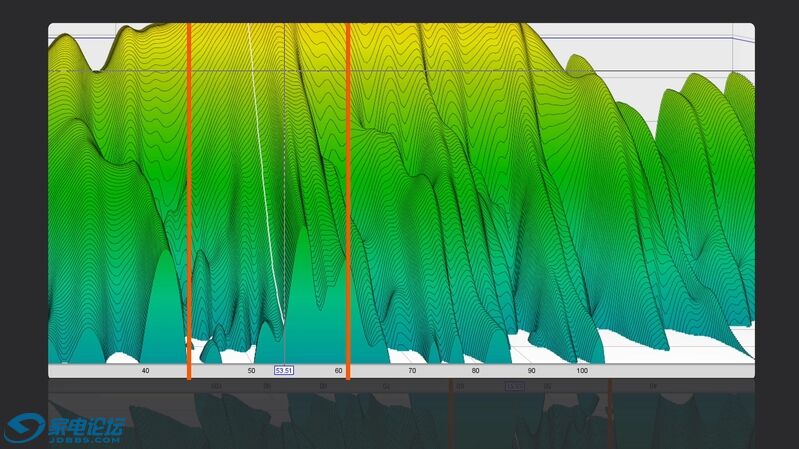Click the 80 tick on frequency axis

point(476,371)
